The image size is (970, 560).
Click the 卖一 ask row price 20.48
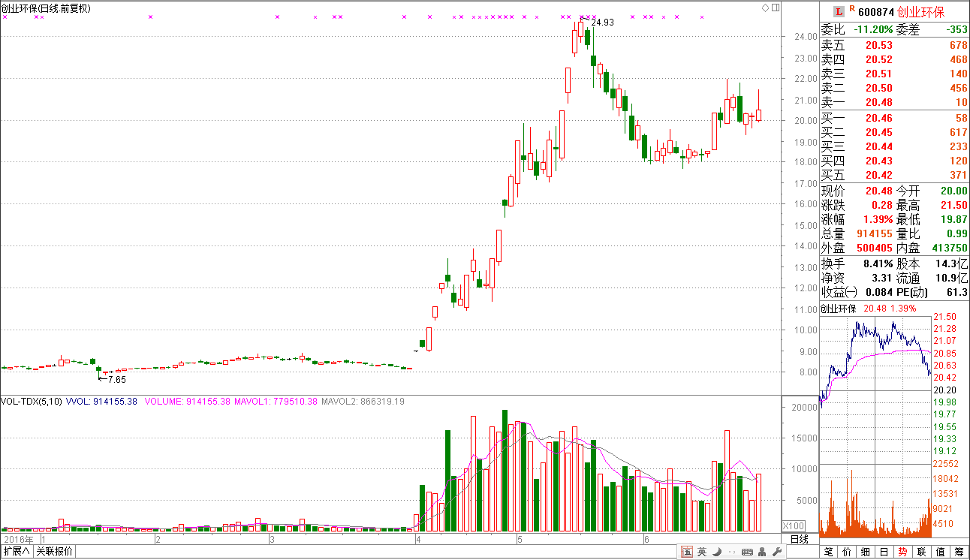coord(879,102)
